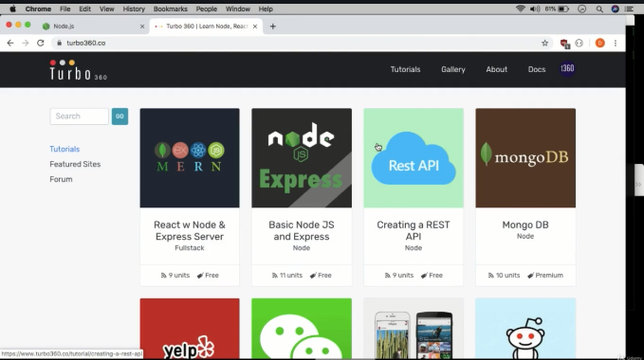
Task: Click the turbo360.co address bar
Action: click(x=302, y=43)
